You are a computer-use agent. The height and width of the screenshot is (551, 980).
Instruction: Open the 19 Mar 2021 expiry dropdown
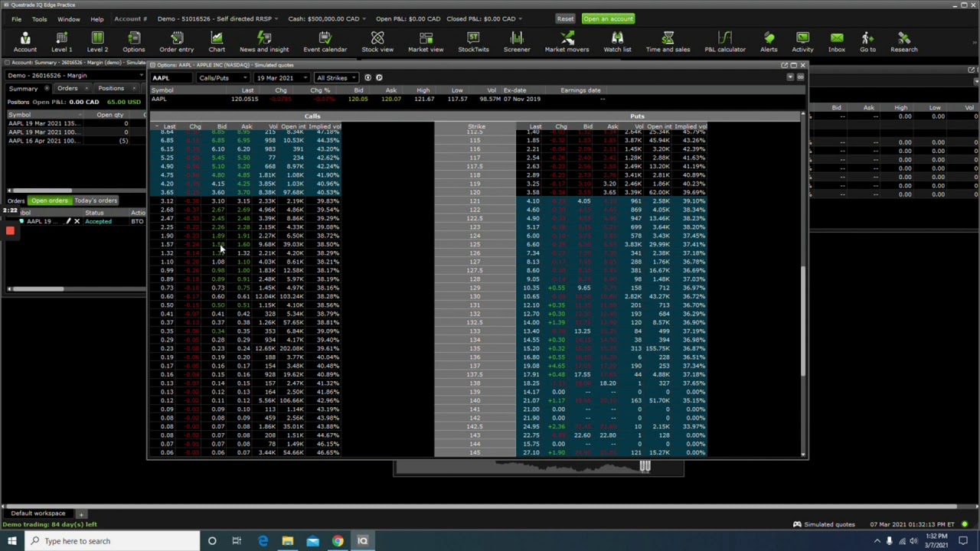click(282, 78)
